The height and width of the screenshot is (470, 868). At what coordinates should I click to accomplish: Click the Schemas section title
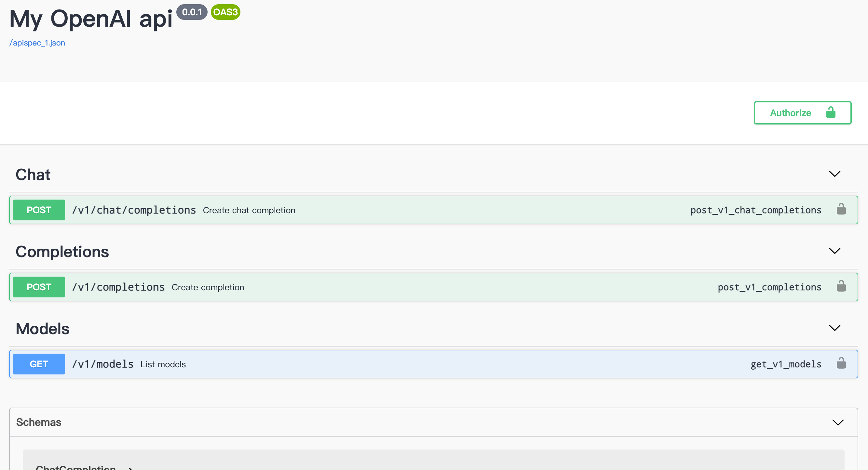pyautogui.click(x=39, y=422)
